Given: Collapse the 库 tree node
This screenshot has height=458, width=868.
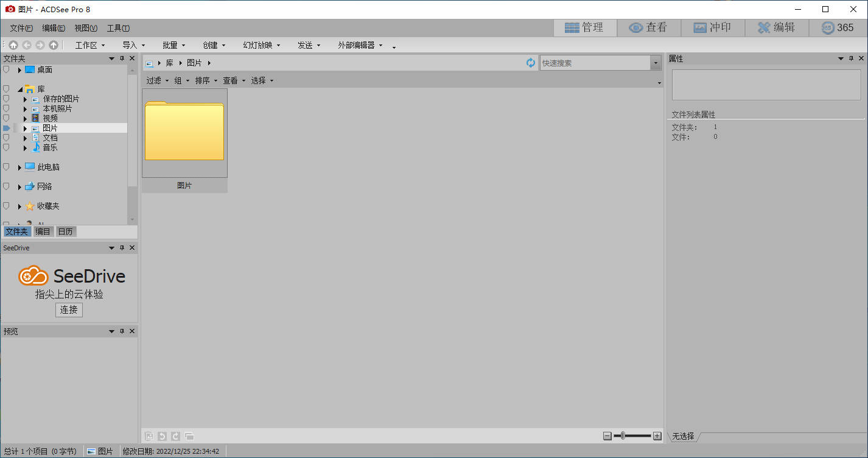Looking at the screenshot, I should click(19, 90).
